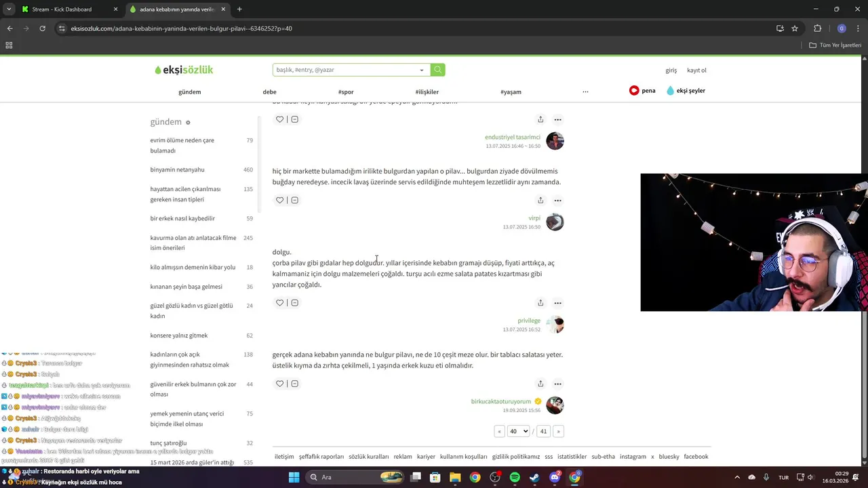The width and height of the screenshot is (868, 488).
Task: Downvote the privilege entry
Action: tap(294, 303)
